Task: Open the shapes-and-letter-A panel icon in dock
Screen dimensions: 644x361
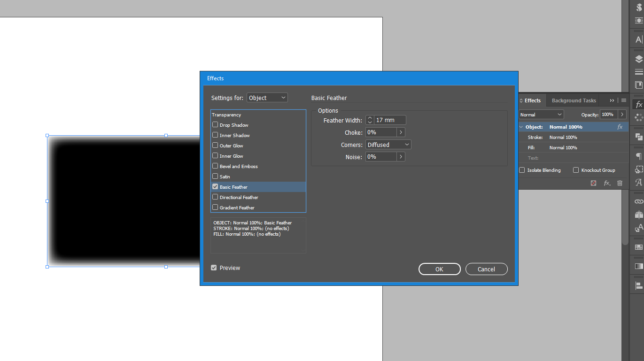Action: [x=639, y=228]
